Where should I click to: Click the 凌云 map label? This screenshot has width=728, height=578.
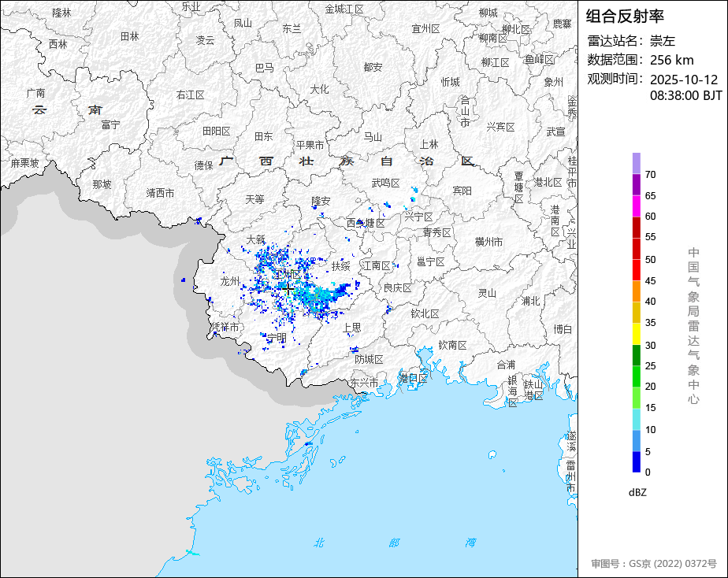(x=205, y=40)
